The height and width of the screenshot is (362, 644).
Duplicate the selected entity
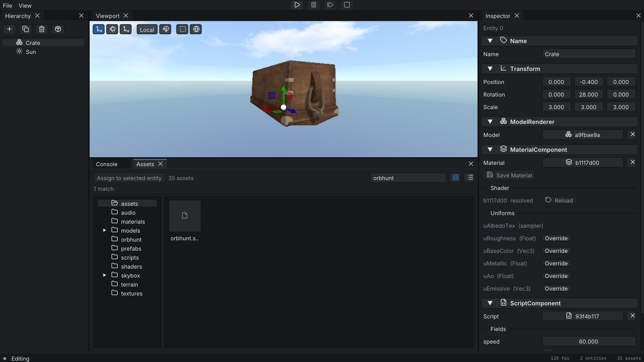pos(25,29)
